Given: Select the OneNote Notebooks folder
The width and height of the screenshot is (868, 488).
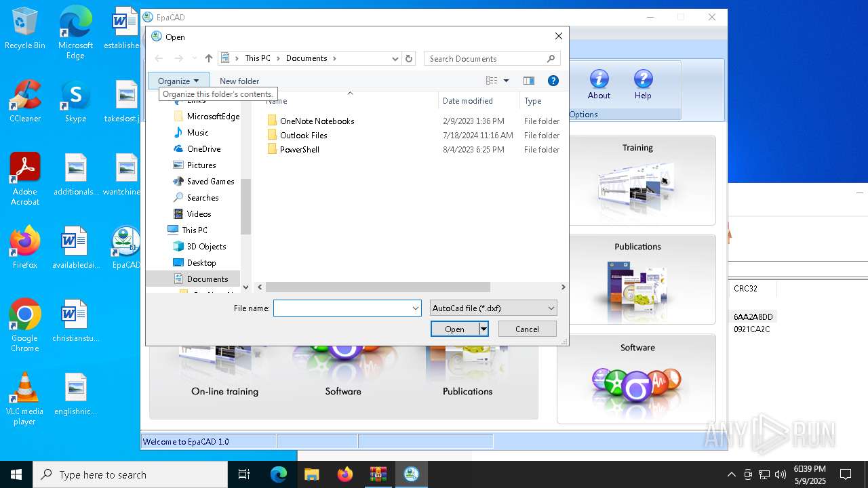Looking at the screenshot, I should tap(317, 121).
